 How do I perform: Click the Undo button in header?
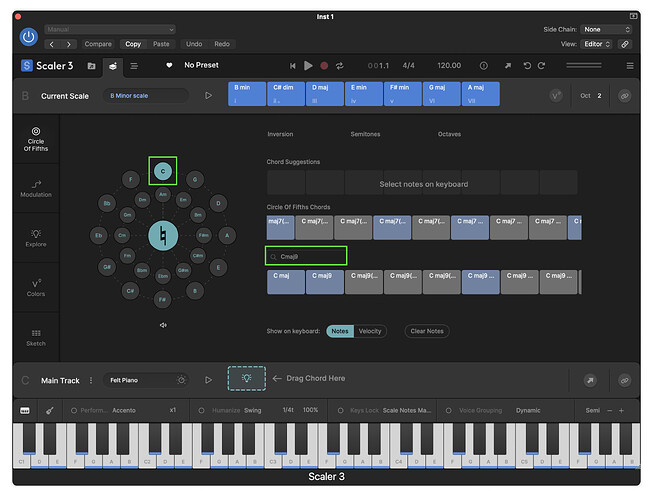tap(194, 44)
